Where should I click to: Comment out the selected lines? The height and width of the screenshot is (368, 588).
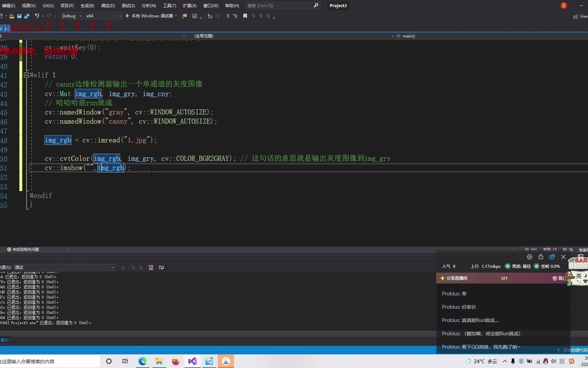(228, 16)
